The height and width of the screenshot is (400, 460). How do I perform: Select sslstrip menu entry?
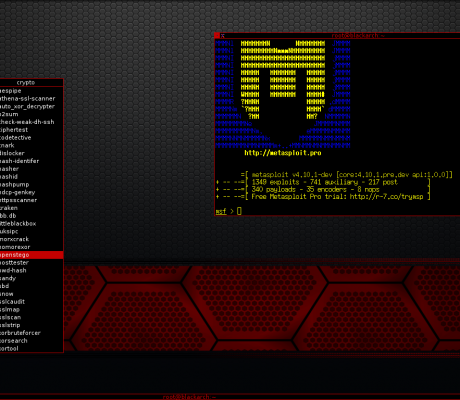pyautogui.click(x=31, y=325)
